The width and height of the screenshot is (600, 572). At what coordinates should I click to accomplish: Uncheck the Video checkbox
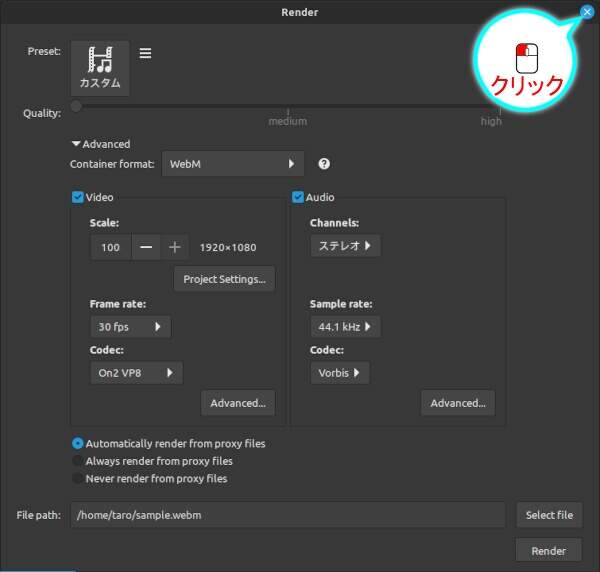click(x=78, y=197)
